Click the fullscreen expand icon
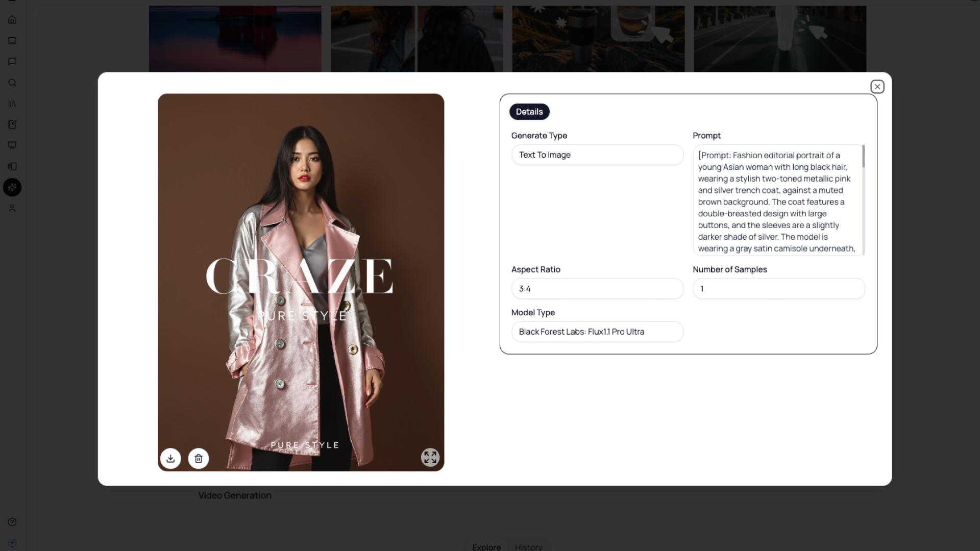980x551 pixels. pyautogui.click(x=430, y=458)
